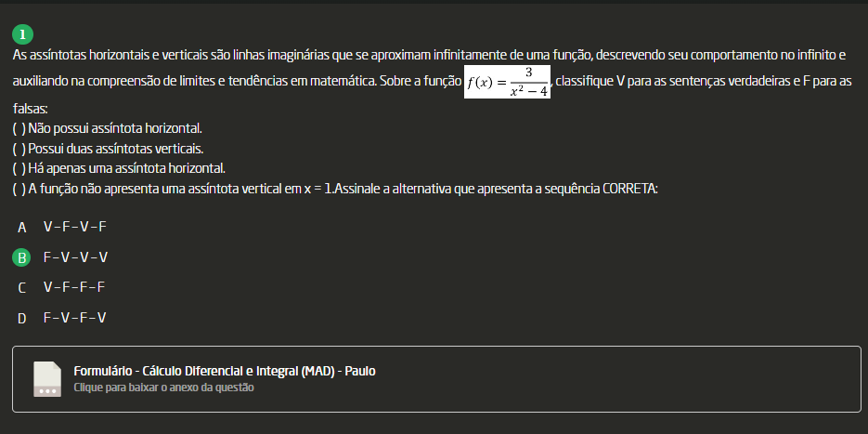Click the statement "Não possui assíntota horizontal."
This screenshot has height=434, width=868.
115,128
